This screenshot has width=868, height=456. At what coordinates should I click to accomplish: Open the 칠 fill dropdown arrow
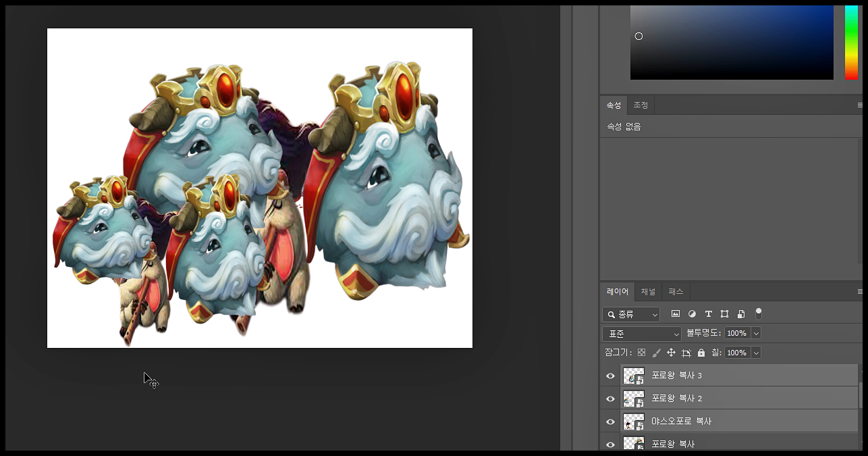tap(756, 353)
